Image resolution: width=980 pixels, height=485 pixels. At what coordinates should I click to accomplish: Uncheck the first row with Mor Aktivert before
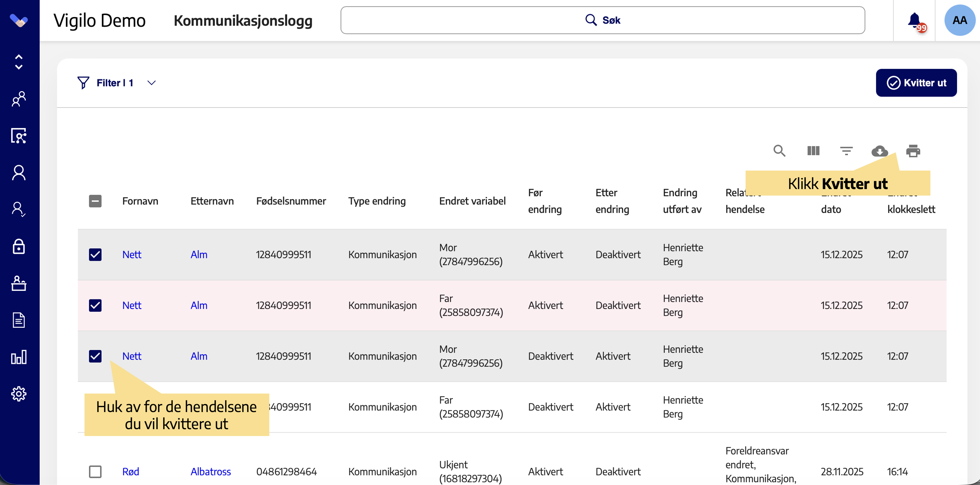click(95, 254)
